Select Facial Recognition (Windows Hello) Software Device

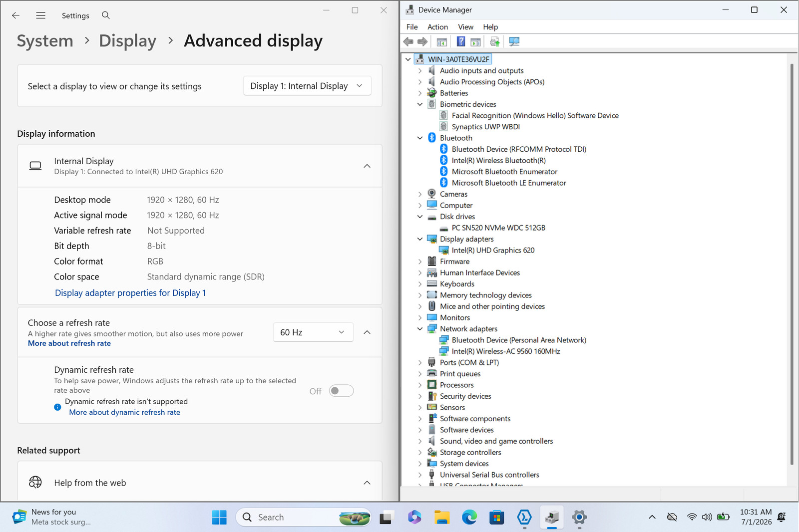[535, 115]
